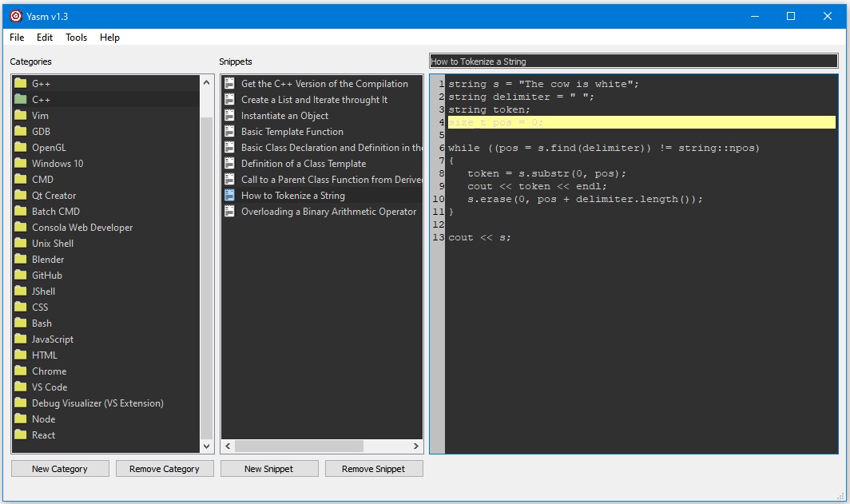The image size is (850, 504).
Task: Click snippets list scroll left arrow
Action: pos(228,446)
